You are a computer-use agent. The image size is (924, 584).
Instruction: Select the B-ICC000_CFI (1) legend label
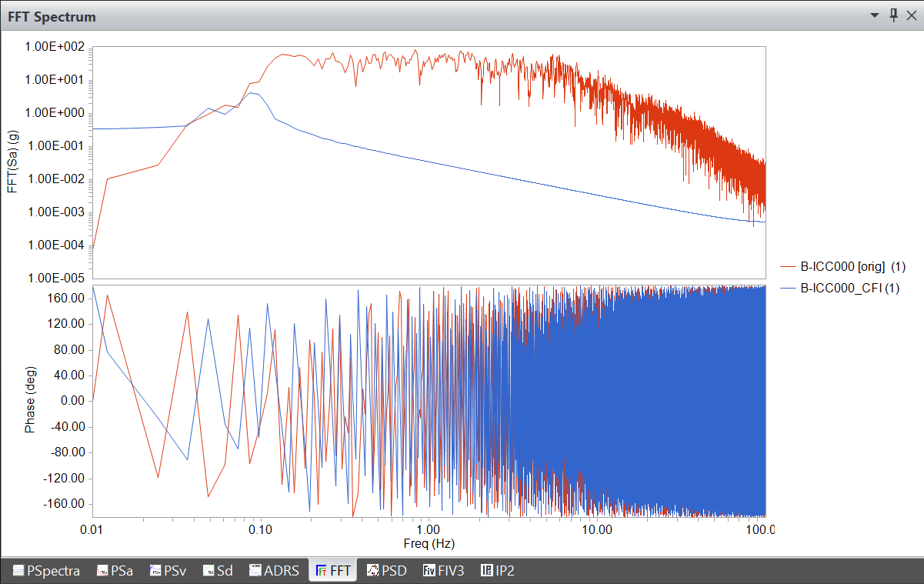[850, 289]
